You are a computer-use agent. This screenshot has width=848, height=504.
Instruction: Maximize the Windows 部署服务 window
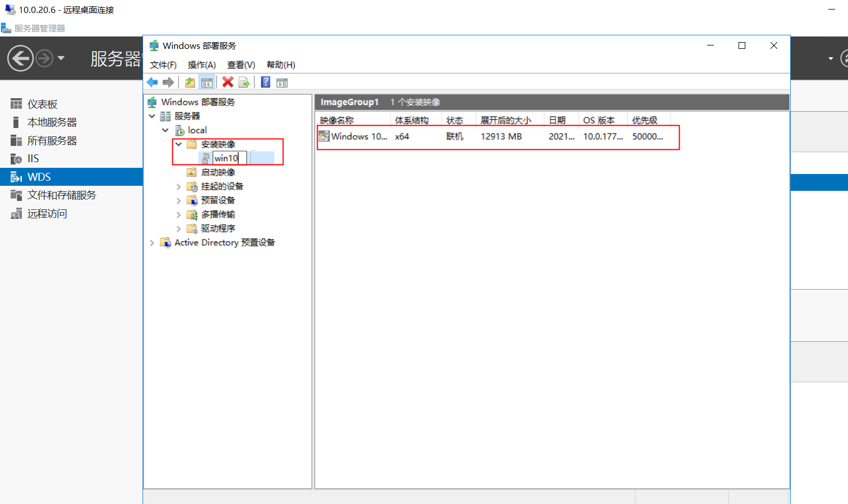tap(742, 45)
